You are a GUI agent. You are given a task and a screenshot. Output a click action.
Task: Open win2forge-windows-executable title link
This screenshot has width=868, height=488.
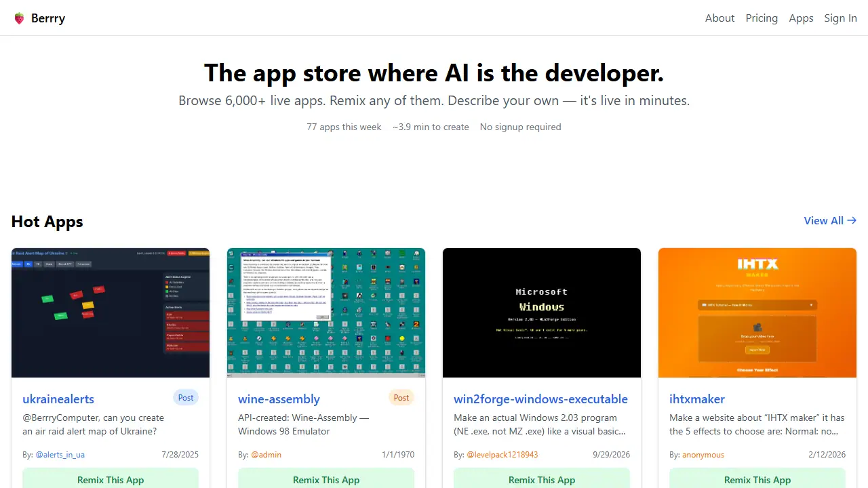tap(540, 399)
